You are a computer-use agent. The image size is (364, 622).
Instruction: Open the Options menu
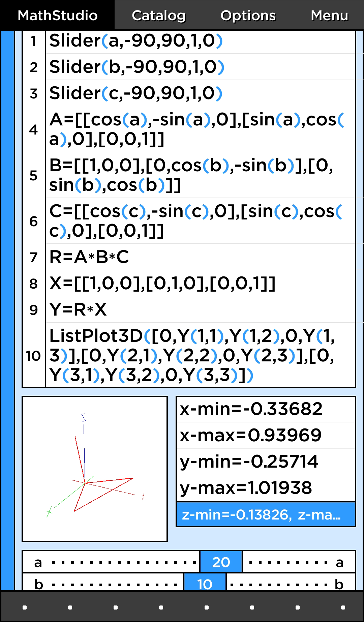coord(248,15)
